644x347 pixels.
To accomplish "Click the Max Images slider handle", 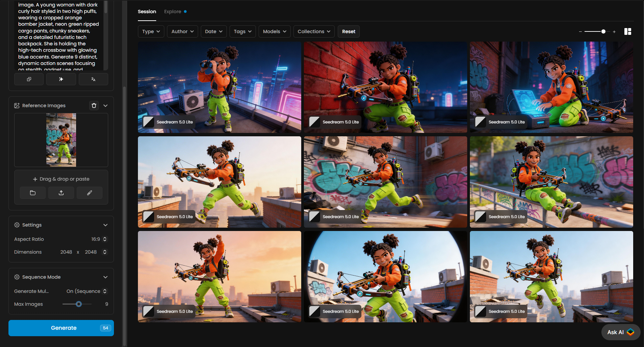I will (79, 304).
